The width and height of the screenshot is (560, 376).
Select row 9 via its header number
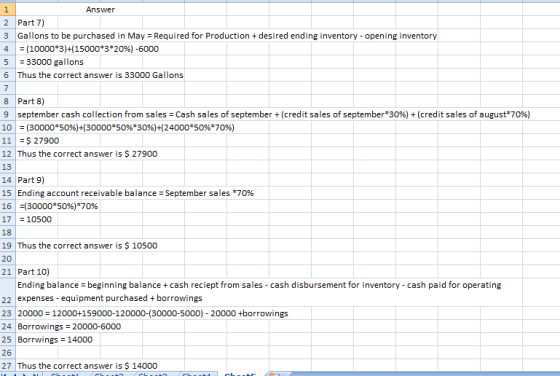(7, 115)
